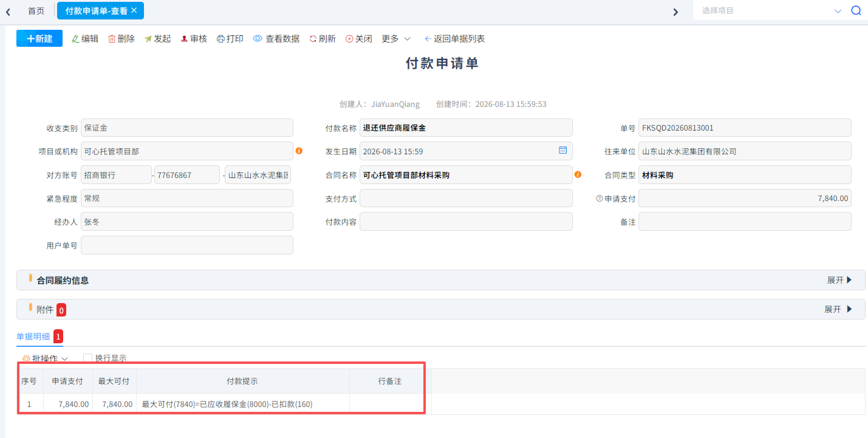
Task: Click the 付款提示 cell for row 1
Action: pos(242,404)
